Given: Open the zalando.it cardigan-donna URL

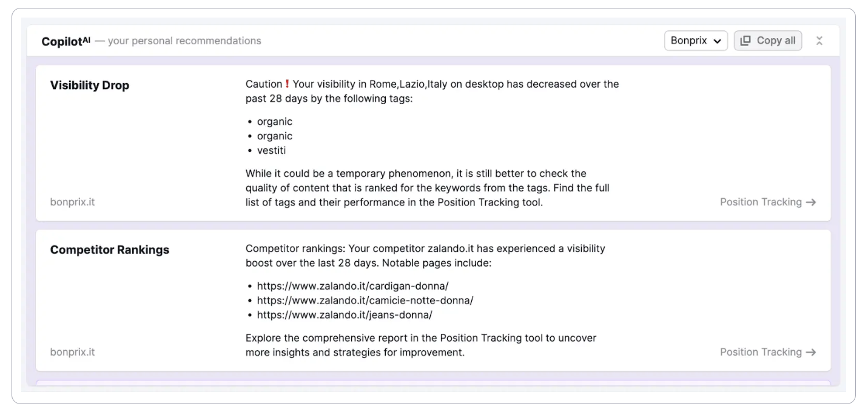Looking at the screenshot, I should click(x=352, y=285).
